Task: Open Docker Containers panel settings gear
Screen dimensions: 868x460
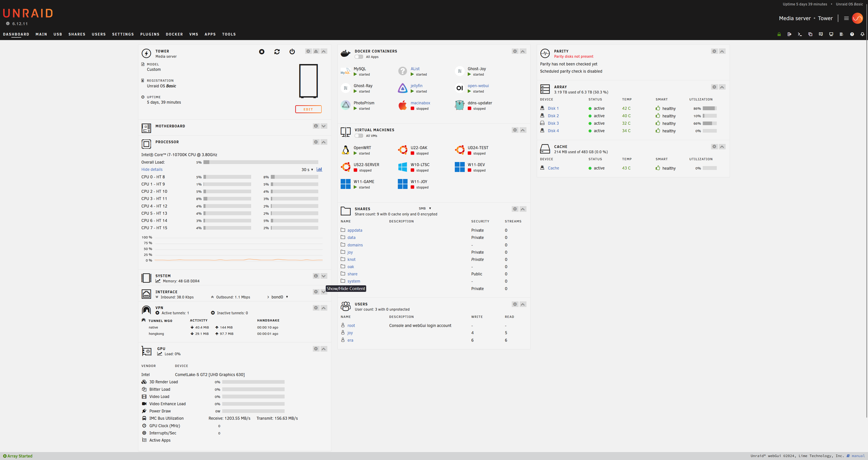Action: (515, 51)
